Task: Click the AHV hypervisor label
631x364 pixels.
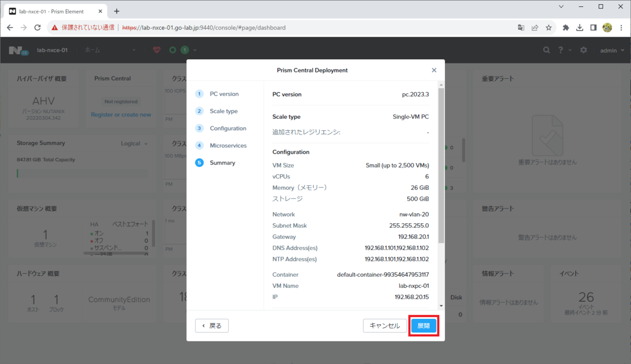Action: (44, 101)
